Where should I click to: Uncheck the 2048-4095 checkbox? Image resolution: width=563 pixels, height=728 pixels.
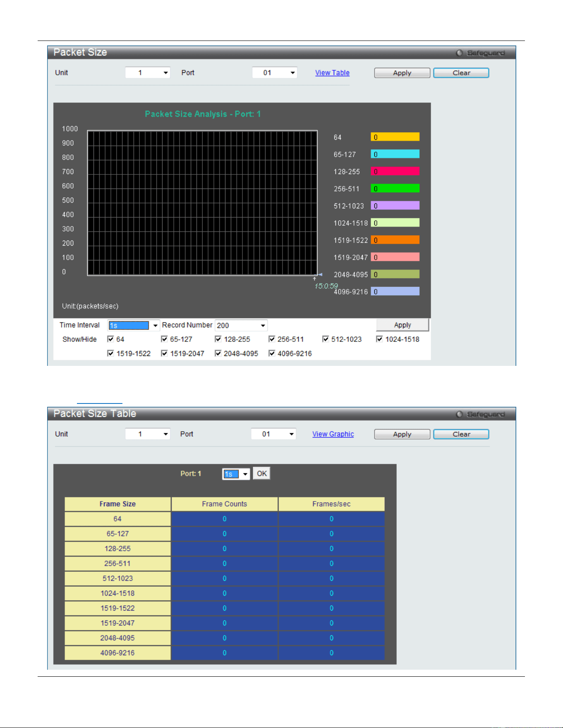click(218, 353)
